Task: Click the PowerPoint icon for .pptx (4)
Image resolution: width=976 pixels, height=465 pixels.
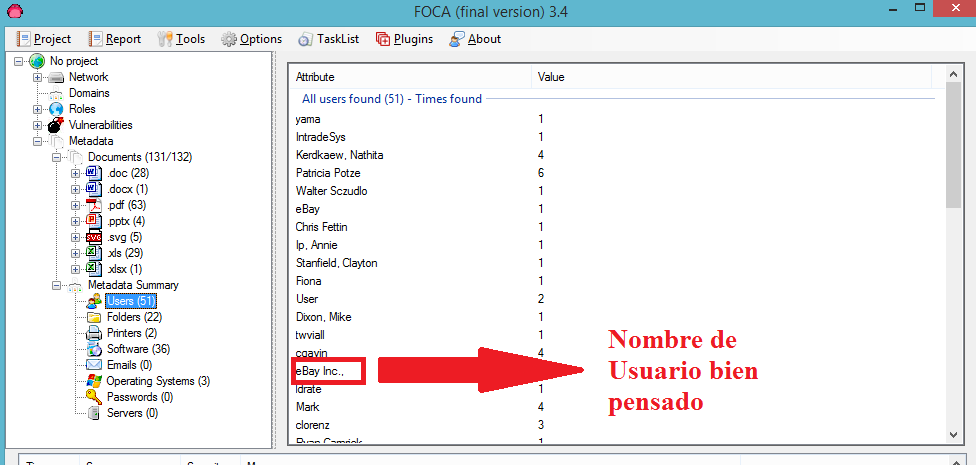Action: (94, 221)
